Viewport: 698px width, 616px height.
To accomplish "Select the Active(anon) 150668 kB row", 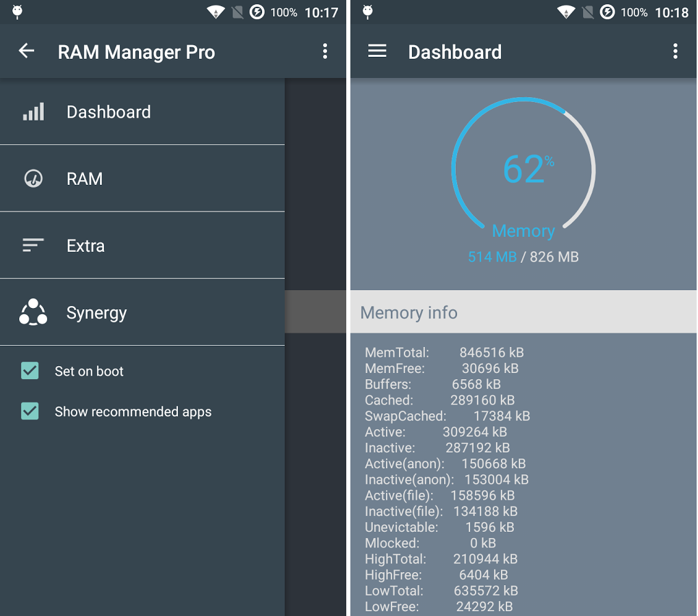I will [445, 464].
